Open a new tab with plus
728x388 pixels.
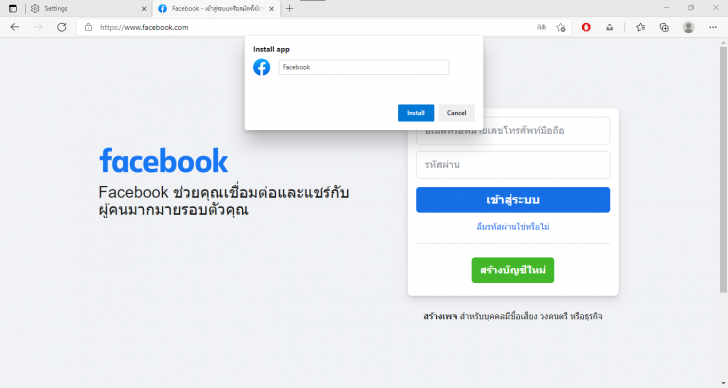289,8
